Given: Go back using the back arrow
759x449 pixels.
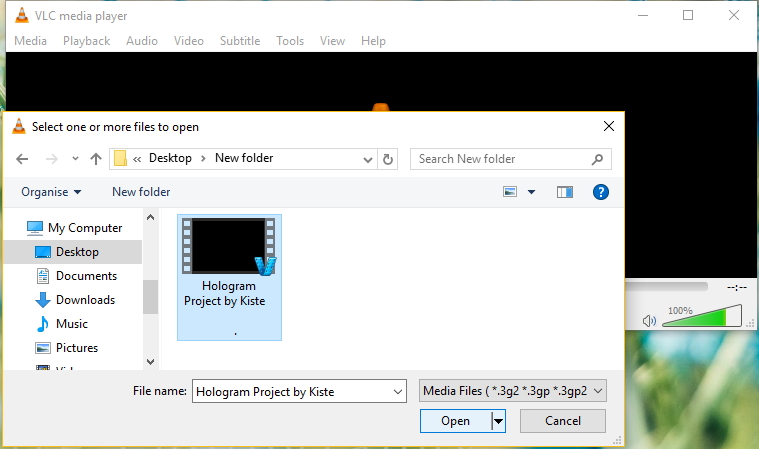Looking at the screenshot, I should (22, 159).
